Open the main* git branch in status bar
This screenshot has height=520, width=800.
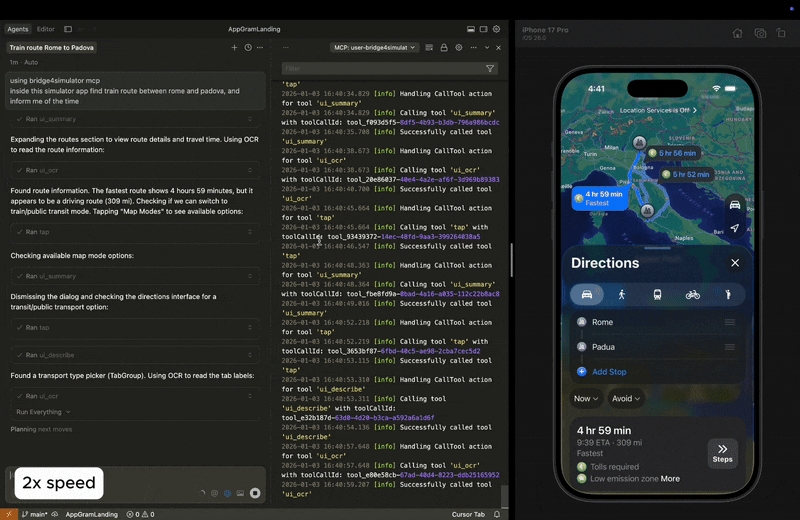pyautogui.click(x=35, y=514)
